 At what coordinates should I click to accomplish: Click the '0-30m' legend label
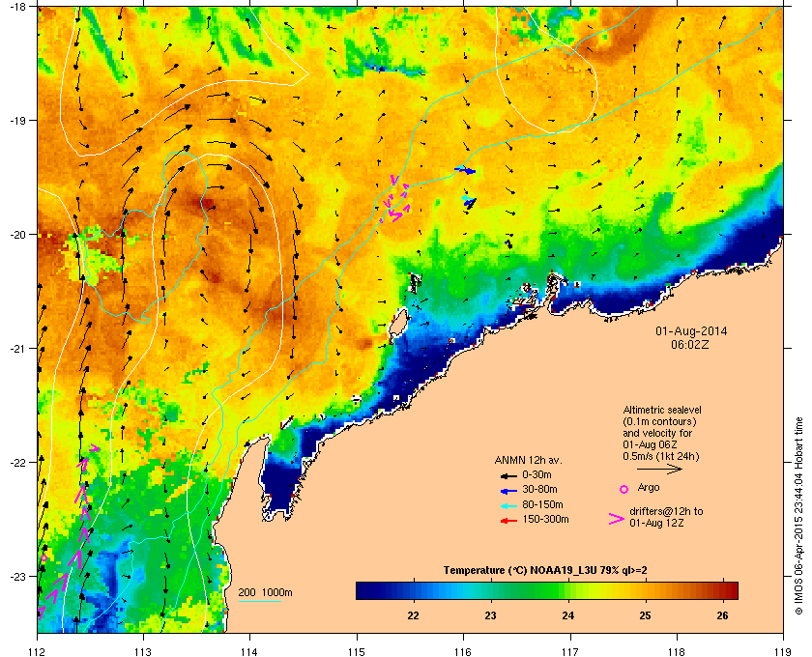[x=536, y=474]
